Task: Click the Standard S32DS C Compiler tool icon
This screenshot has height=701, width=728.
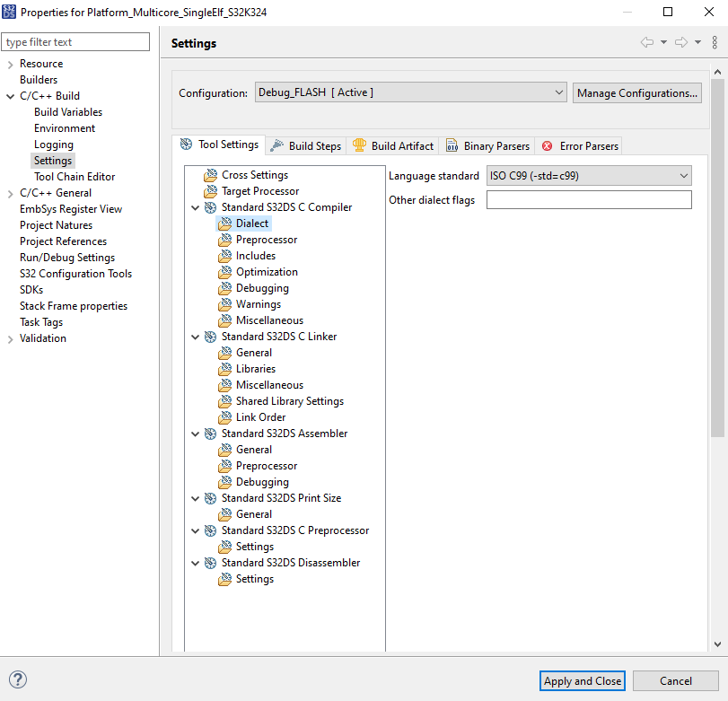Action: [x=210, y=207]
